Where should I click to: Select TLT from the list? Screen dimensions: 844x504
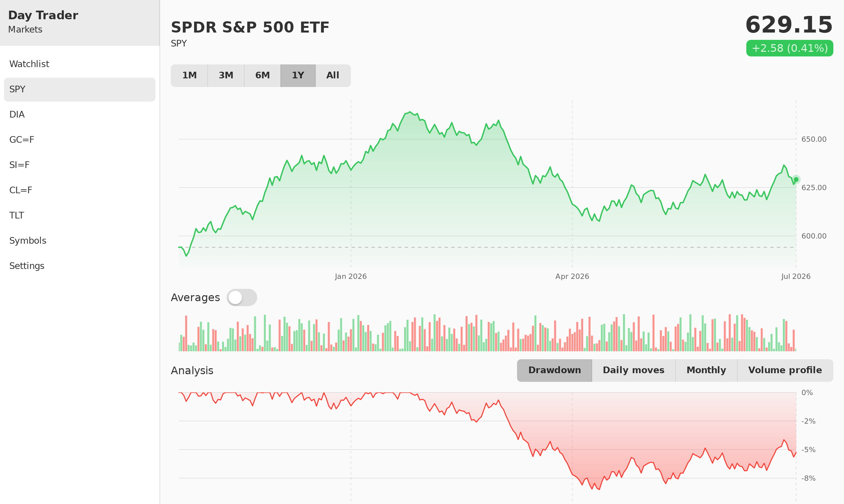tap(79, 216)
